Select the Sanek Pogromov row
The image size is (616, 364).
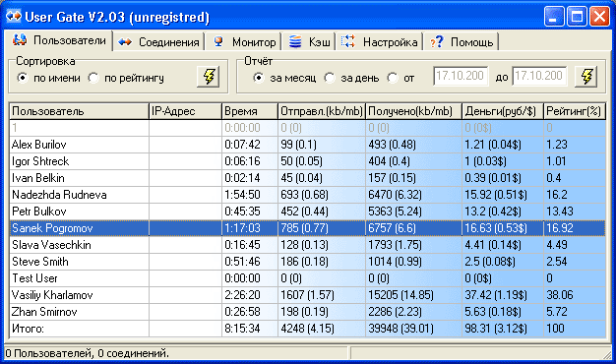click(307, 228)
